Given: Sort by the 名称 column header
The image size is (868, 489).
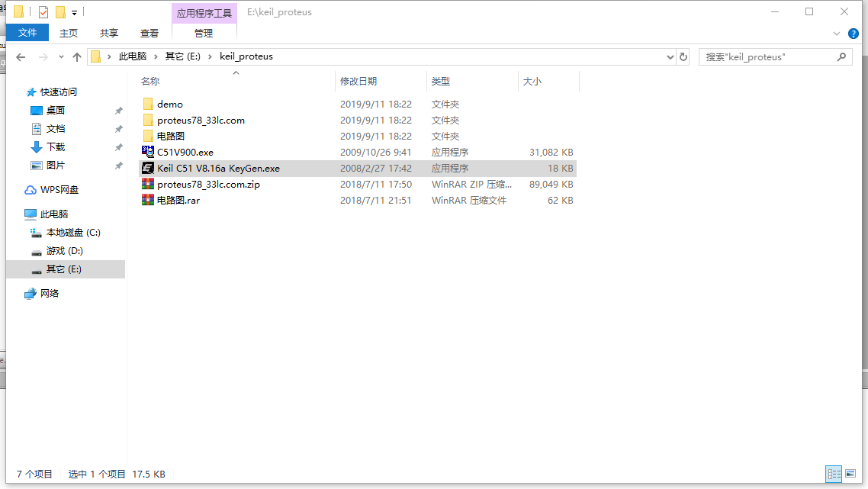Looking at the screenshot, I should tap(150, 82).
